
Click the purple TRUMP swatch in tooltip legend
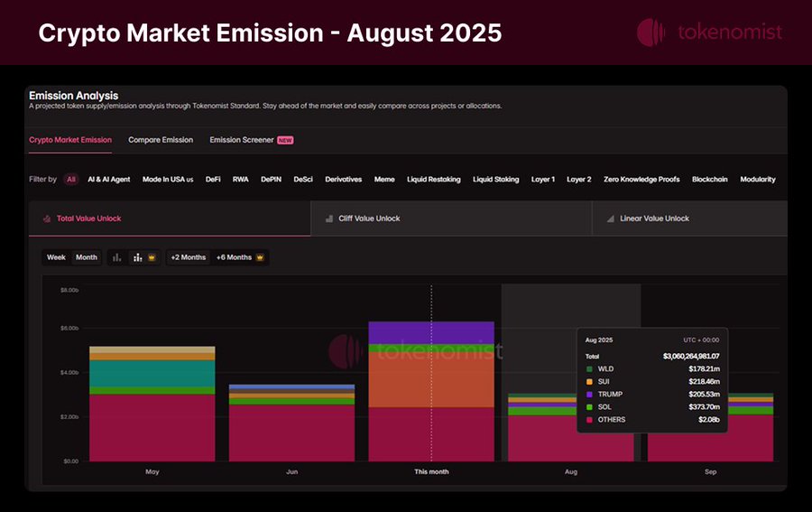(588, 395)
